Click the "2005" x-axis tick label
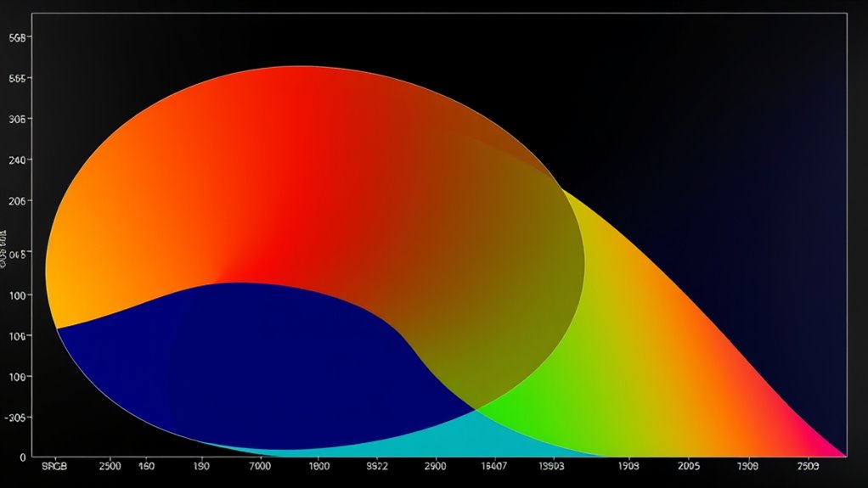The height and width of the screenshot is (488, 868). 689,467
